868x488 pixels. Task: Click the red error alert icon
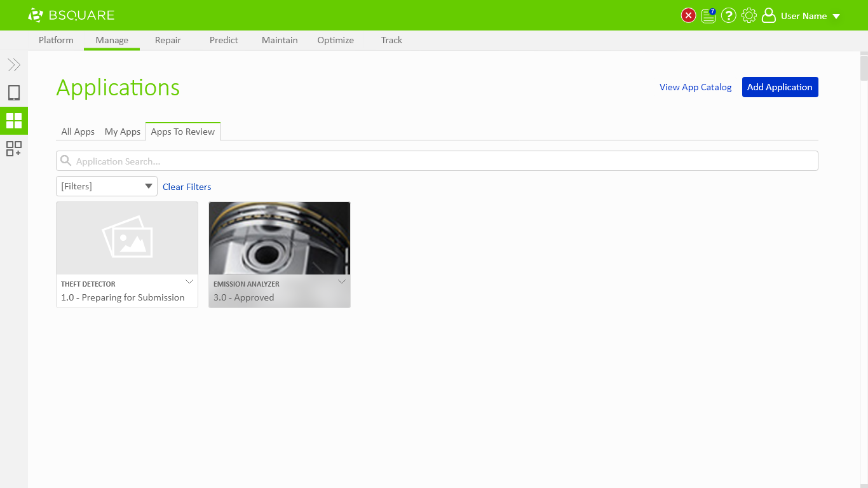(688, 16)
